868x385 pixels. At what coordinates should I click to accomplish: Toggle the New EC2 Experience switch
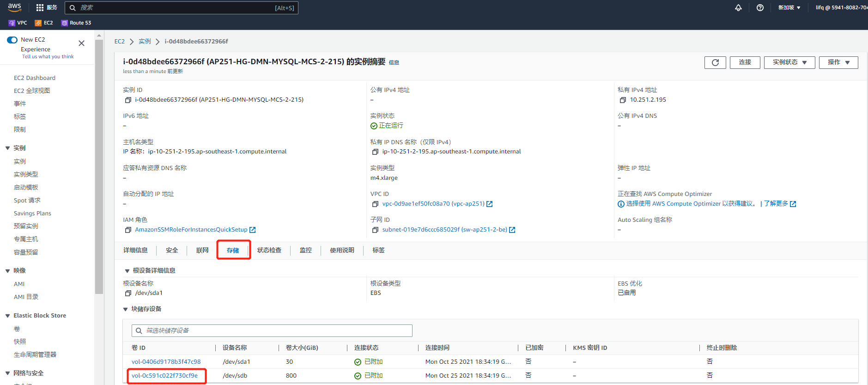[x=12, y=40]
